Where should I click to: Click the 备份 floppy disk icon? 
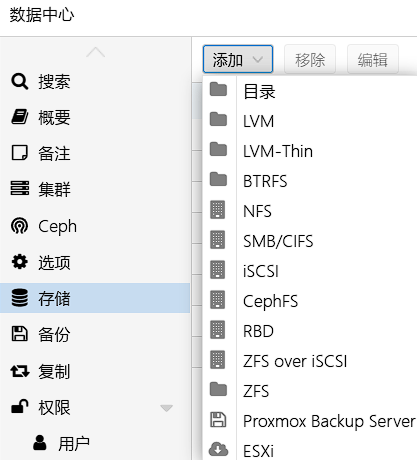(20, 334)
